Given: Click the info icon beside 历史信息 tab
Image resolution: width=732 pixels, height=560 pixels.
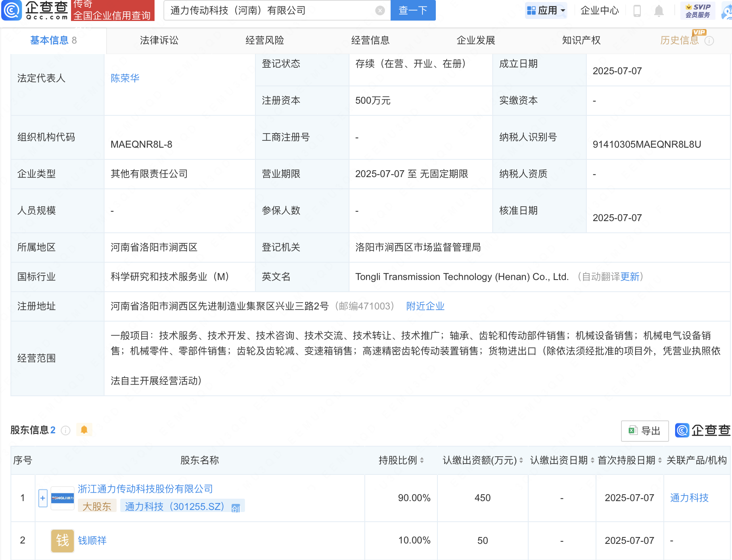Looking at the screenshot, I should coord(709,41).
